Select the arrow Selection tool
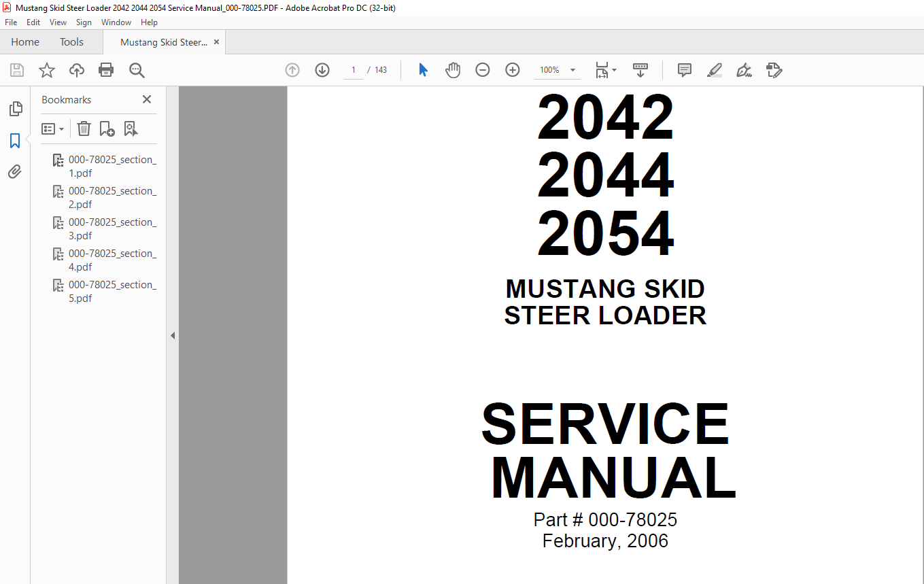Image resolution: width=924 pixels, height=584 pixels. click(423, 70)
